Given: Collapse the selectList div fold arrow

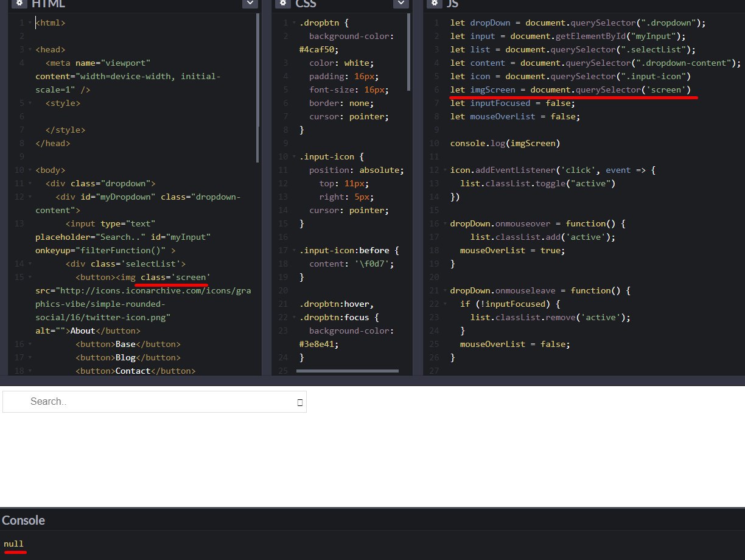Looking at the screenshot, I should [30, 264].
